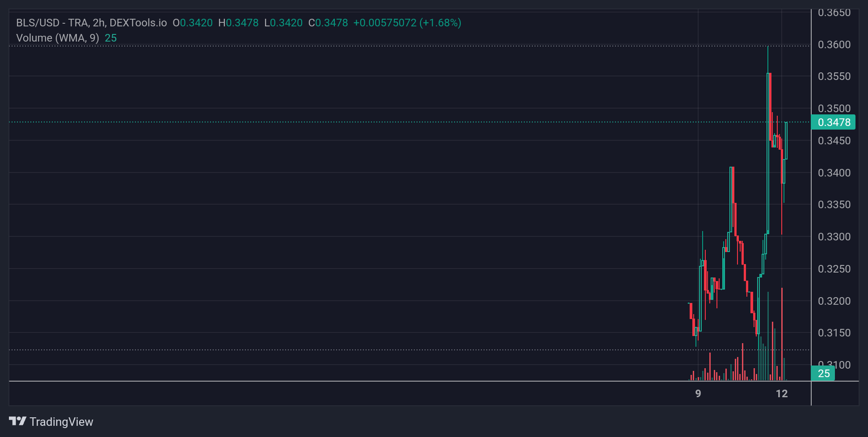Click the 0.3250 price axis label
Image resolution: width=868 pixels, height=437 pixels.
[x=834, y=269]
